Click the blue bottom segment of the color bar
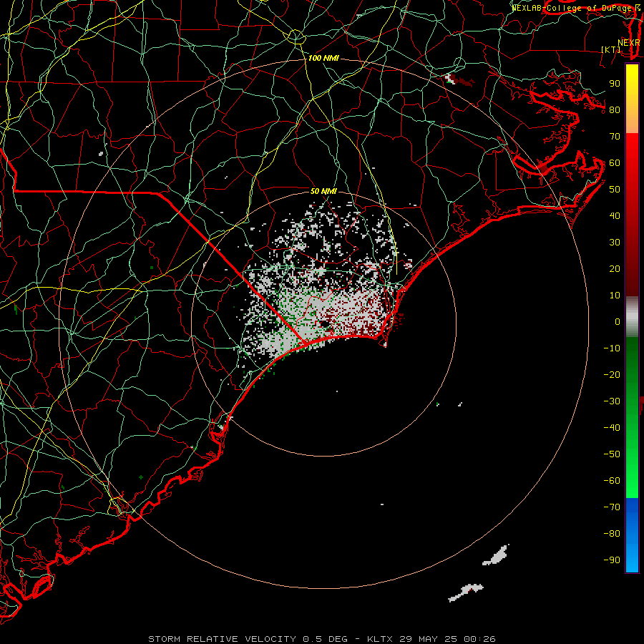Image resolution: width=644 pixels, height=644 pixels. (x=632, y=535)
